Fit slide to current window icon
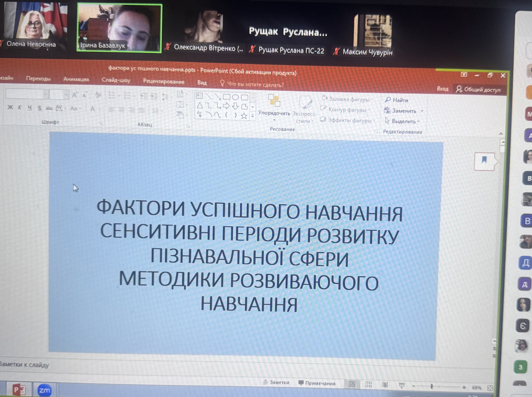Viewport: 532px width, 397px height. click(x=490, y=388)
